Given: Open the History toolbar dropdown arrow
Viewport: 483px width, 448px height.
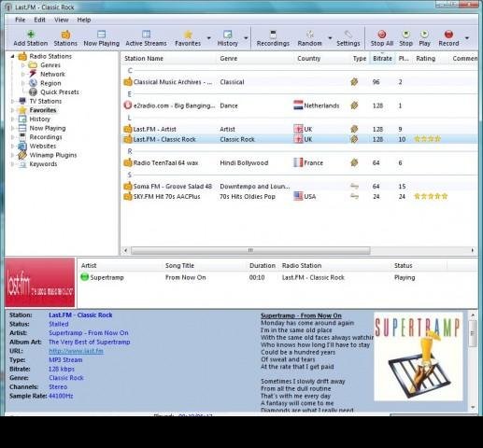Looking at the screenshot, I should [x=246, y=38].
